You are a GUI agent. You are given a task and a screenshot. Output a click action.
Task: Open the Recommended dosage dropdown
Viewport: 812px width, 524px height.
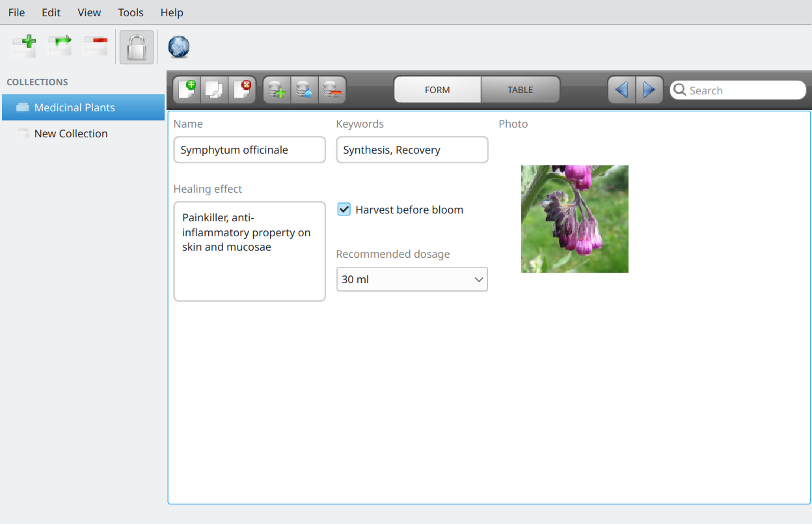coord(412,279)
